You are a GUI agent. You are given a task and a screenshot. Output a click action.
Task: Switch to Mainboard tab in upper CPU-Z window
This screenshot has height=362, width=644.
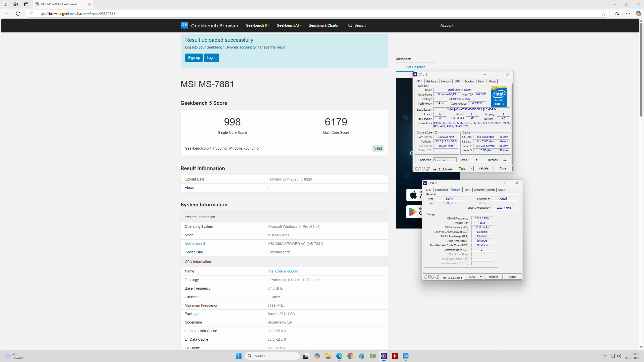click(432, 81)
